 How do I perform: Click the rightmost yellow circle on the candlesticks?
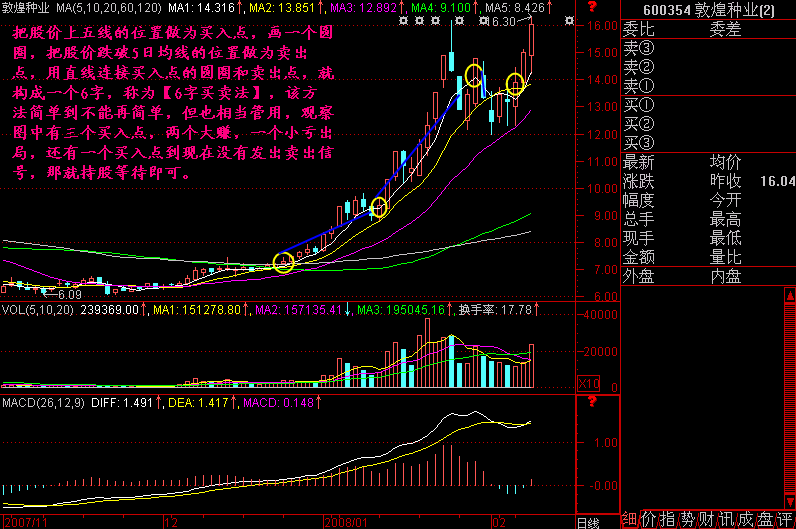[x=515, y=84]
